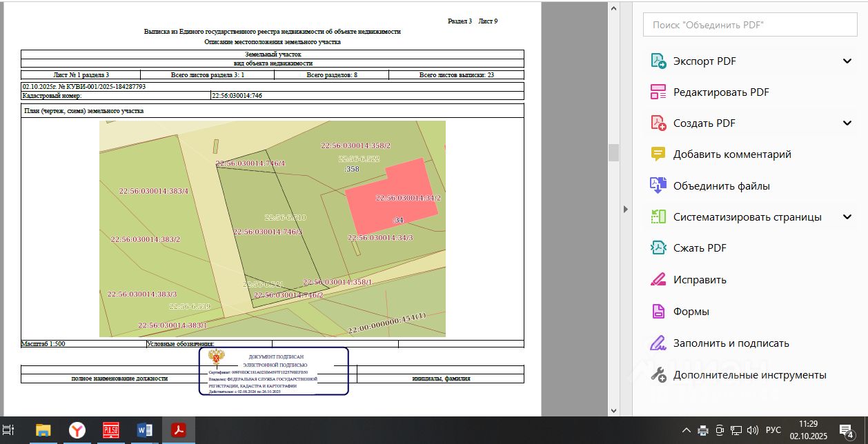
Task: Click the Земельный участок table heading
Action: coord(273,54)
